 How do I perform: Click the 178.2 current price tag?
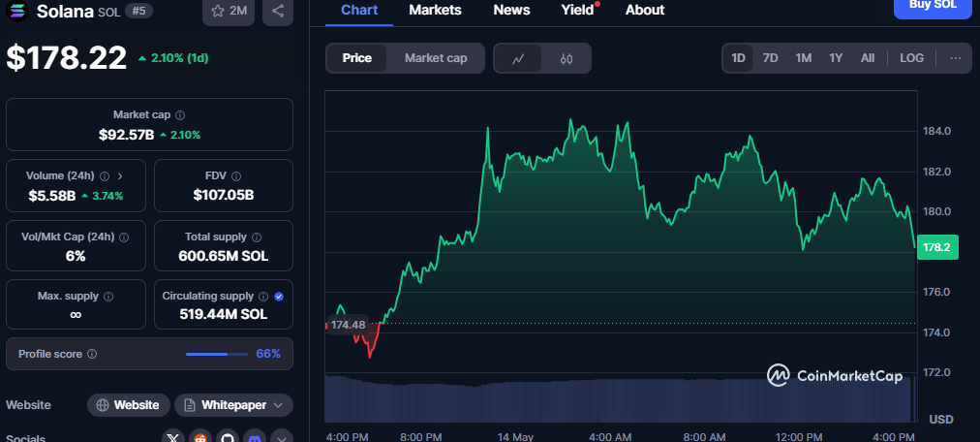click(936, 247)
